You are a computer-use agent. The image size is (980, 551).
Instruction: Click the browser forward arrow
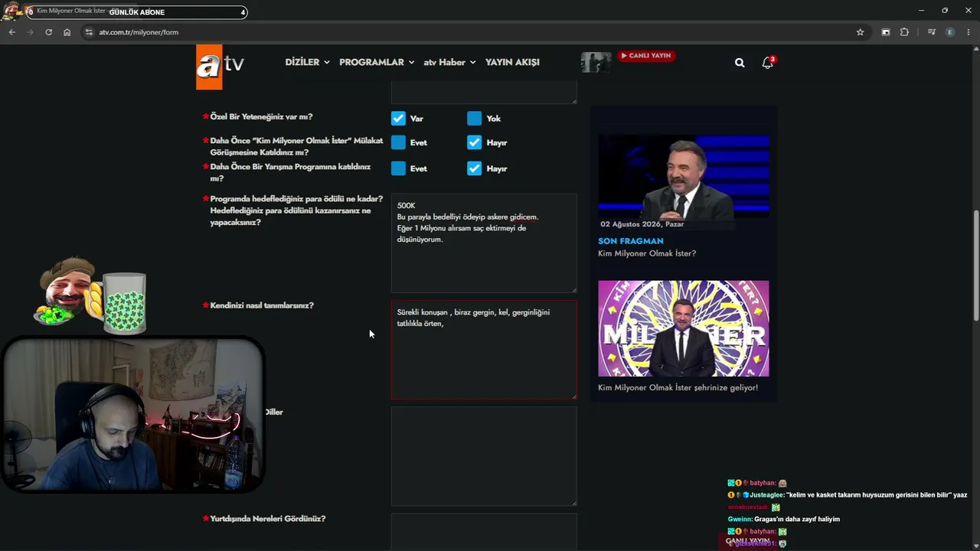point(30,32)
